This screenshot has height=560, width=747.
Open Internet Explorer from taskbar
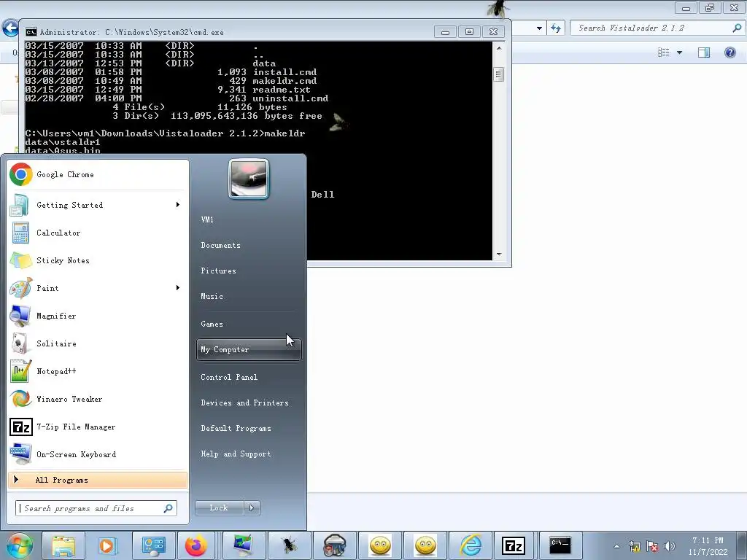[x=471, y=545]
